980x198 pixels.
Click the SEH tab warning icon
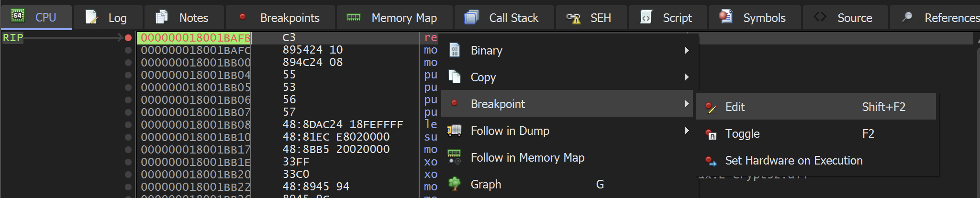coord(573,18)
